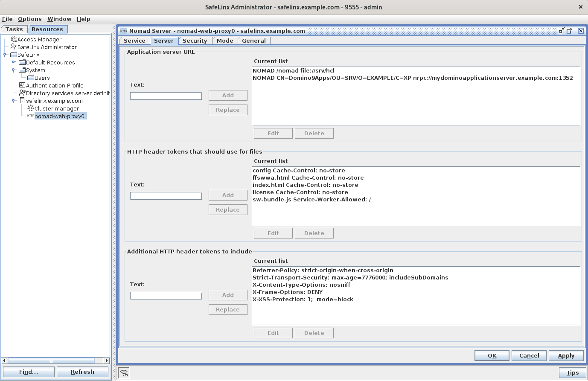The width and height of the screenshot is (588, 381).
Task: Click the connection status icon in bottom bar
Action: pyautogui.click(x=124, y=372)
